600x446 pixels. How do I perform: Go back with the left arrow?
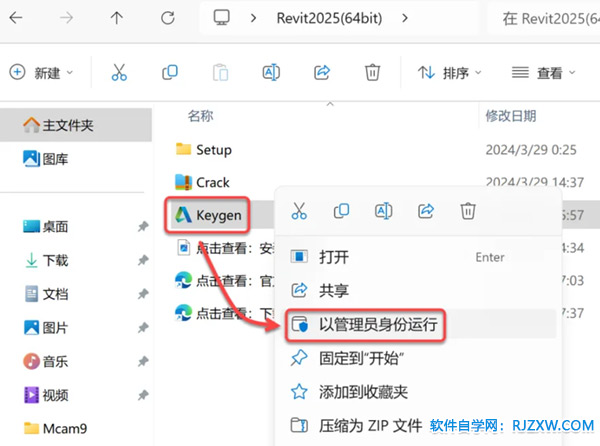pos(16,18)
